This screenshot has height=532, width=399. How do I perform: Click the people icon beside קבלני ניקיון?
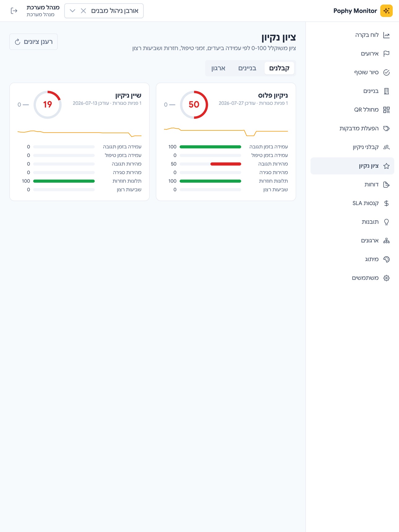coord(386,147)
